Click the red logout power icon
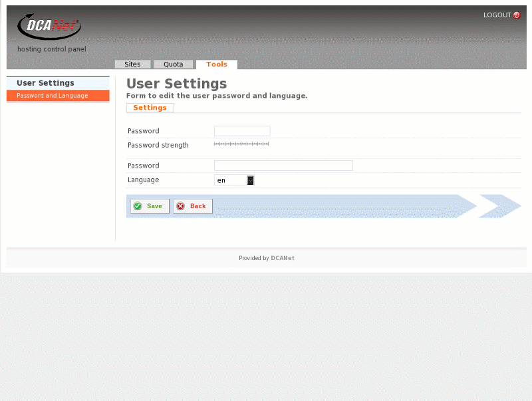Image resolution: width=532 pixels, height=401 pixels. 517,15
